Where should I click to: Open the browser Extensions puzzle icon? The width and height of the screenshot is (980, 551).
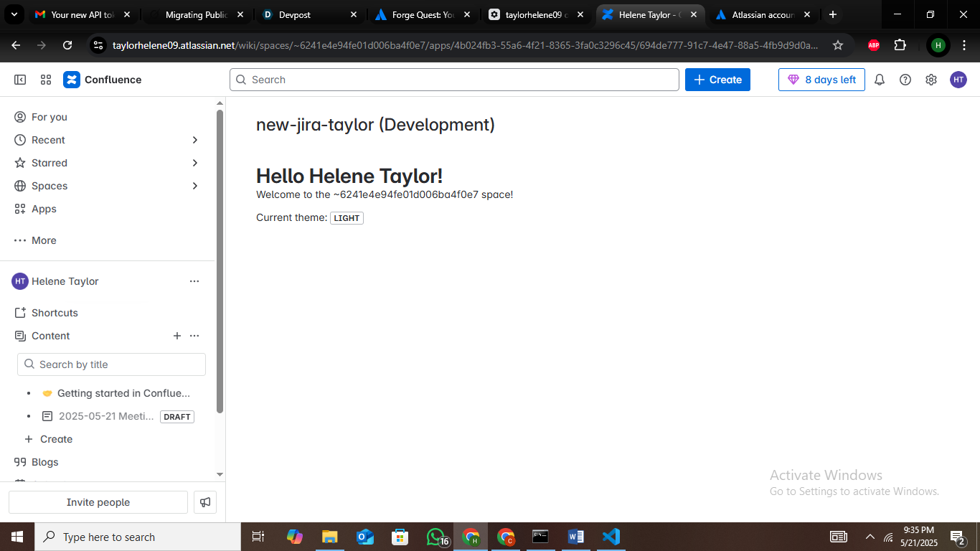(x=900, y=45)
